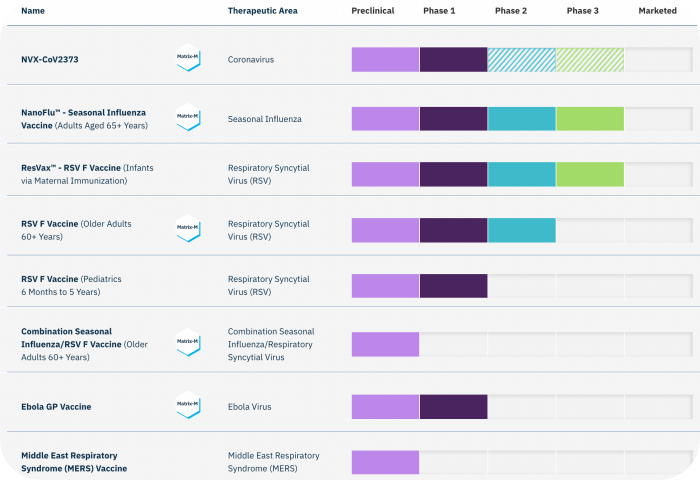
Task: Open ResVax RSV F Vaccine name
Action: (87, 174)
